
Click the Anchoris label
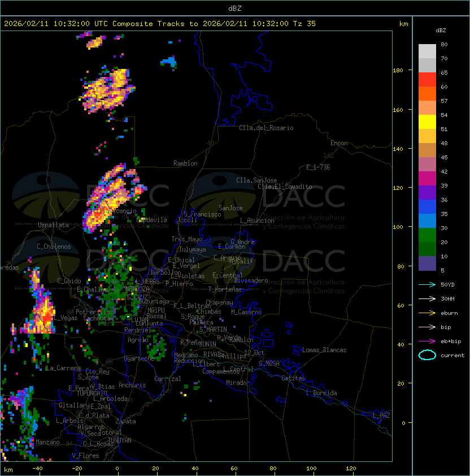132,385
